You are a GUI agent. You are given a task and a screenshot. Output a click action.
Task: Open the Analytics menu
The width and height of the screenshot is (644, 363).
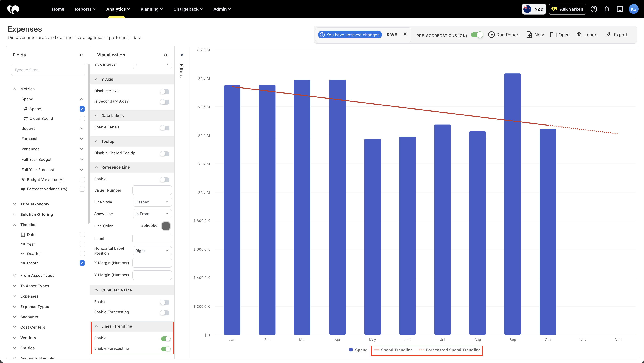[x=118, y=9]
